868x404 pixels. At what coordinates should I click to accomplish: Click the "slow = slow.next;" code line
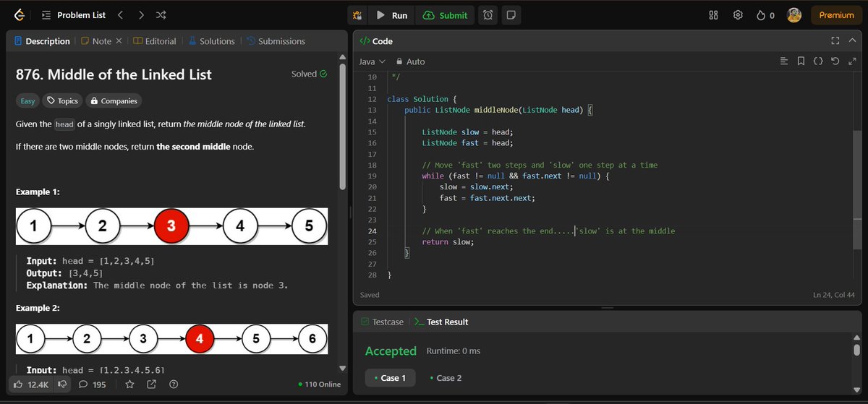(x=475, y=186)
